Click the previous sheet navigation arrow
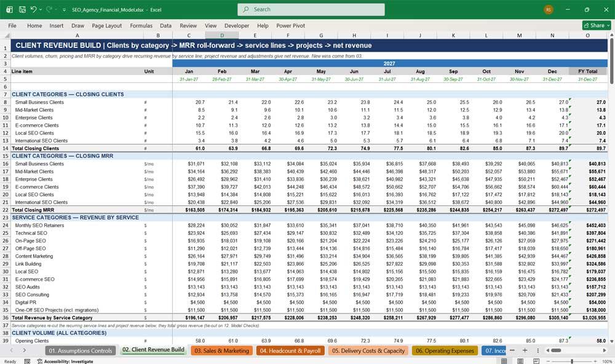Viewport: 615px width, 364px height. coord(11,350)
